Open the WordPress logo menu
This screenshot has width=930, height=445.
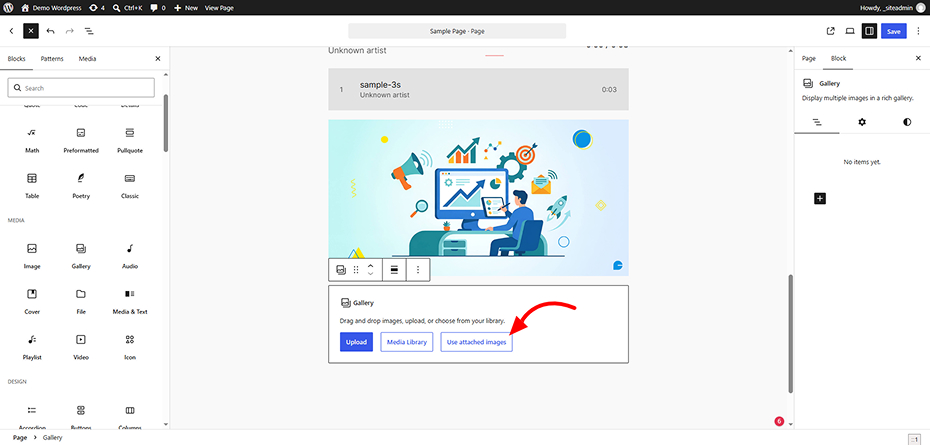tap(8, 8)
